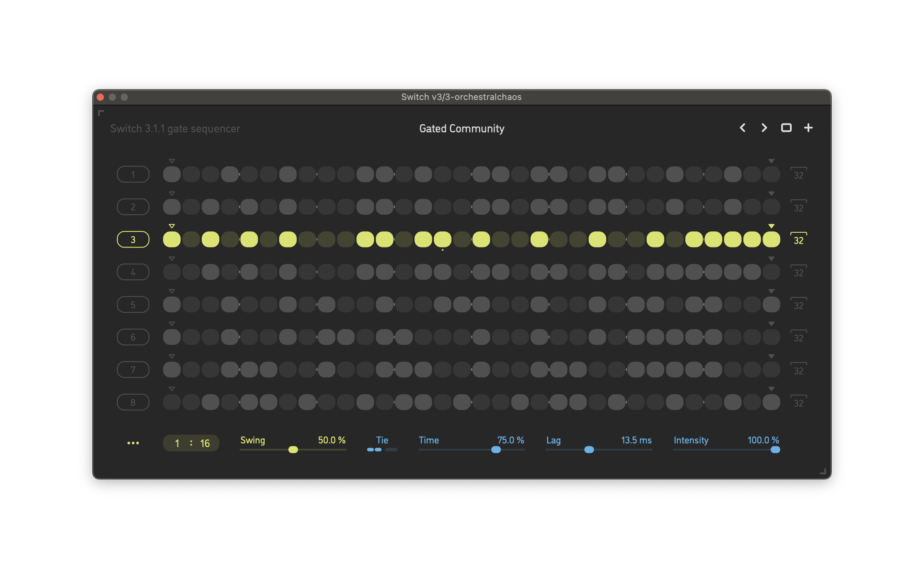924x575 pixels.
Task: Click the Swing value 50.0 %
Action: click(331, 440)
